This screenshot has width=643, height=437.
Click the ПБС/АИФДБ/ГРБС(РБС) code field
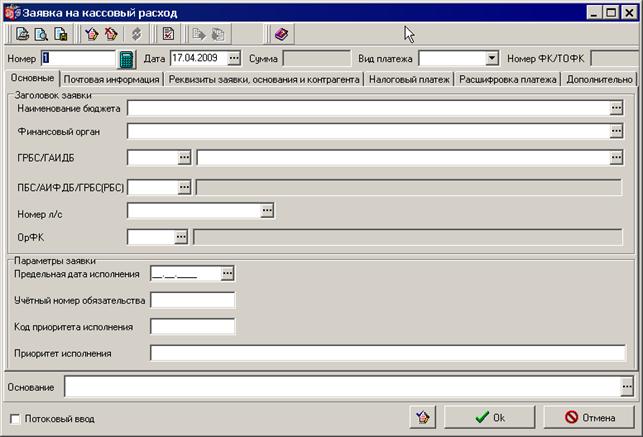click(153, 187)
